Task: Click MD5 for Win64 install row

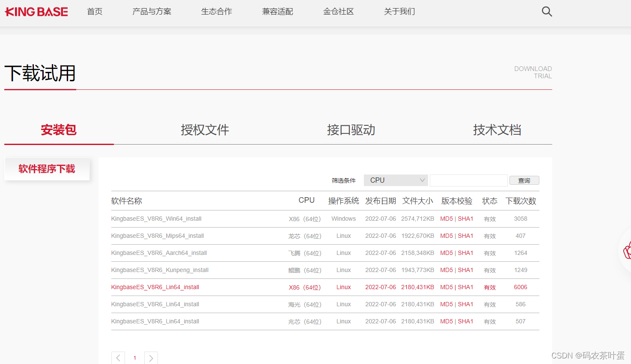Action: point(446,219)
